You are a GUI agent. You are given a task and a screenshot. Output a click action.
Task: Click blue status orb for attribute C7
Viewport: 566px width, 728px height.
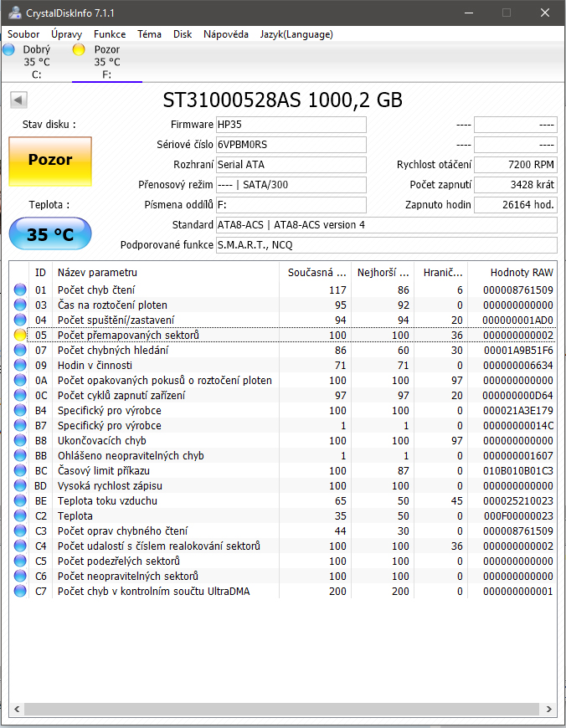(21, 592)
